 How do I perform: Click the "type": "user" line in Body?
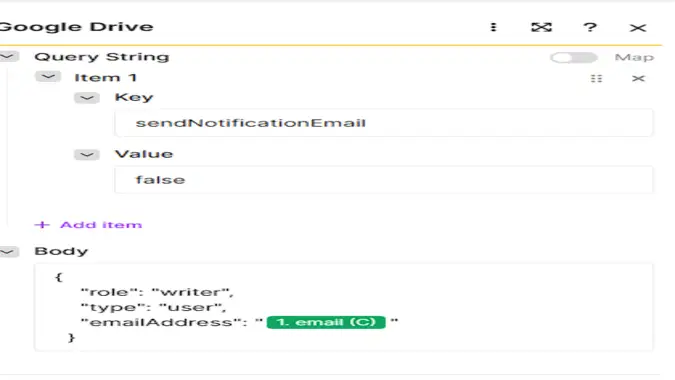tap(153, 307)
